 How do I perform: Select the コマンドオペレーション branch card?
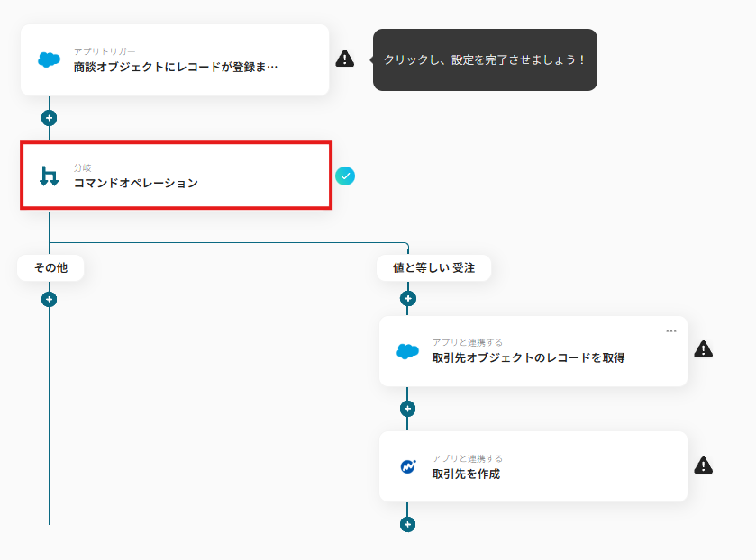click(176, 176)
